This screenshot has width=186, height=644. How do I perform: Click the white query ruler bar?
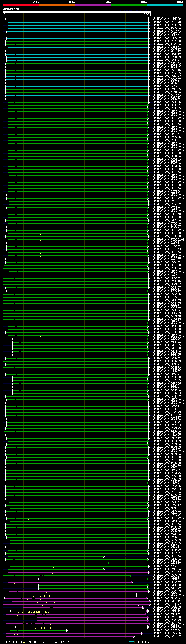point(77,12)
